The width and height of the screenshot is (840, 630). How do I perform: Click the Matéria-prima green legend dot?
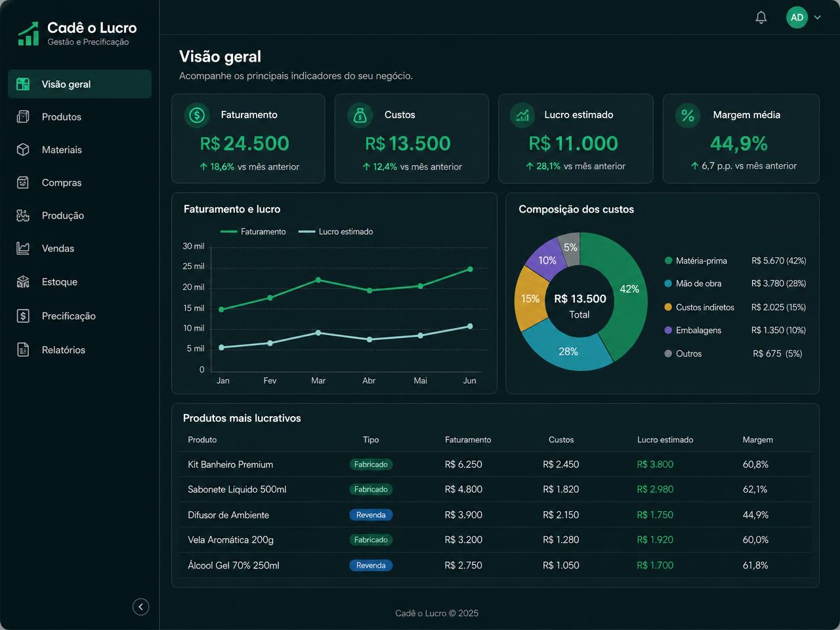click(x=668, y=261)
